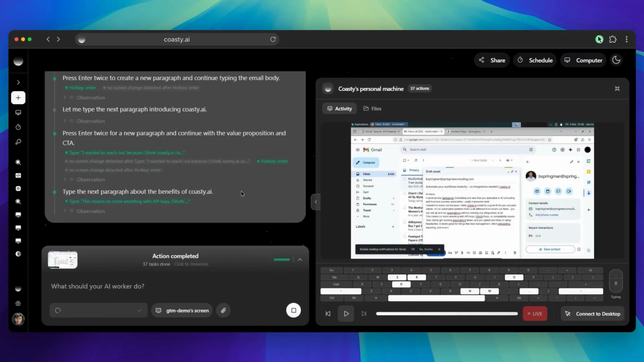Click 'No, thanks' on the remote Gmail notification prompt
This screenshot has width=644, height=362.
pos(426,249)
